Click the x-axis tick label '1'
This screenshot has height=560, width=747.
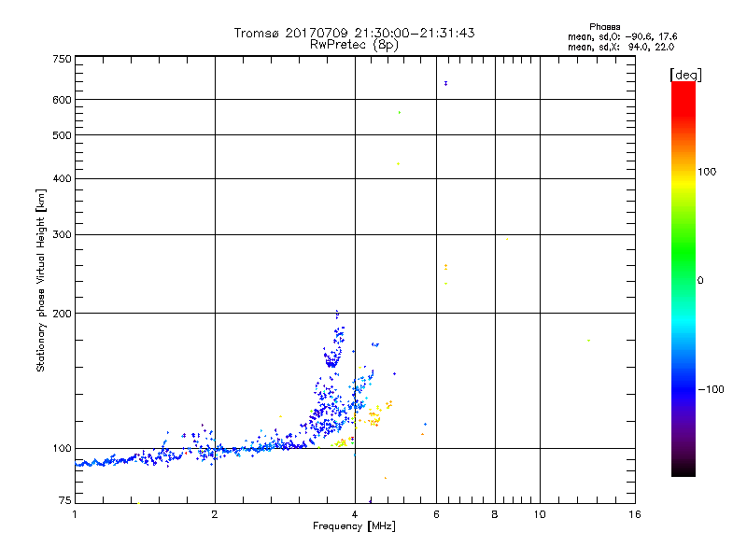pyautogui.click(x=75, y=514)
